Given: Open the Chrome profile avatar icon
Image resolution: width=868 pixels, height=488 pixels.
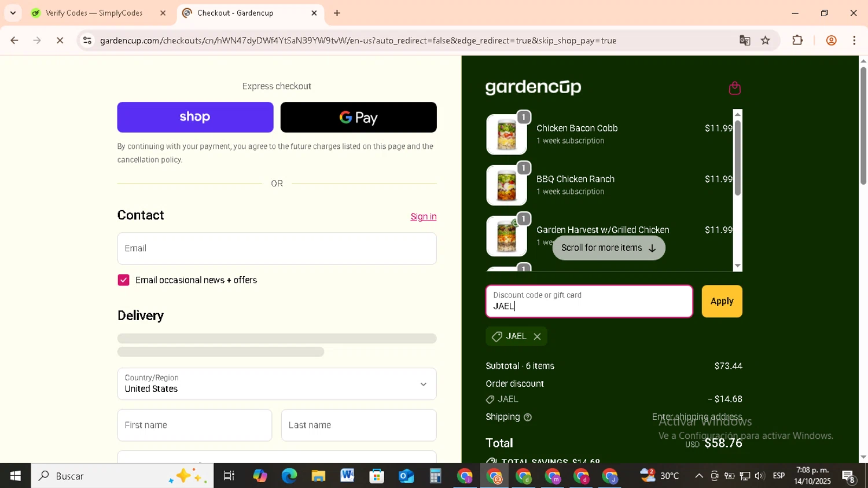Looking at the screenshot, I should pos(831,41).
